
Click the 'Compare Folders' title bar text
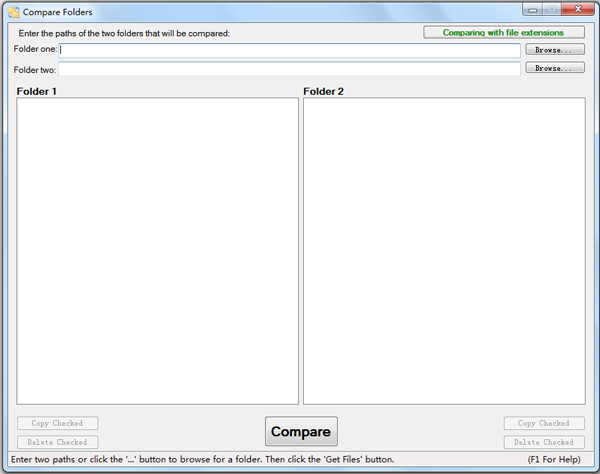pyautogui.click(x=58, y=12)
